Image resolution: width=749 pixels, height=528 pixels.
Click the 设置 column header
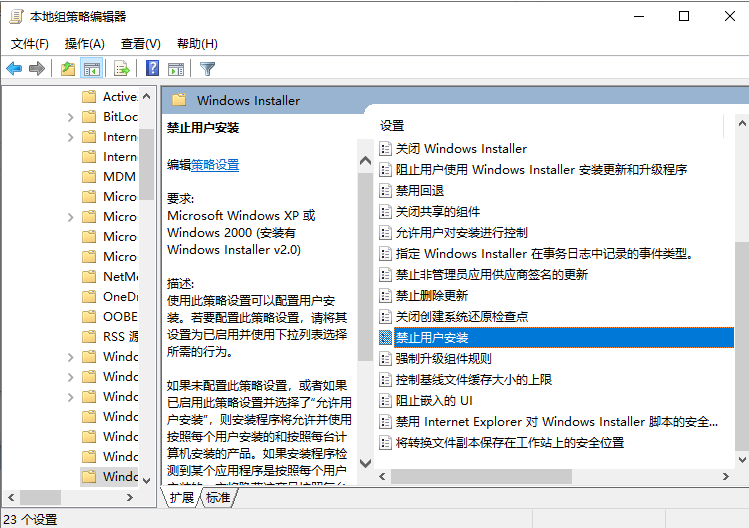[392, 125]
